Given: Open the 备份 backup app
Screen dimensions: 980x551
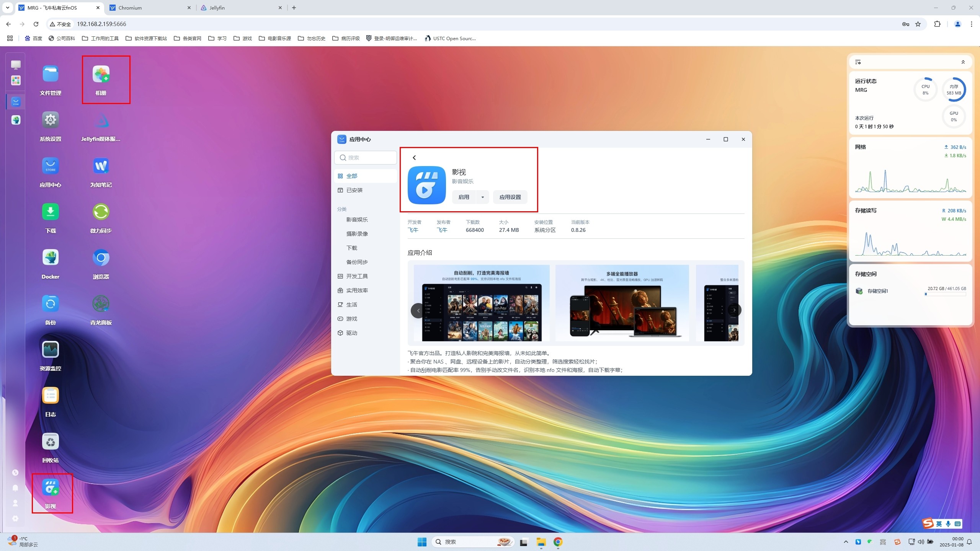Looking at the screenshot, I should (x=50, y=304).
